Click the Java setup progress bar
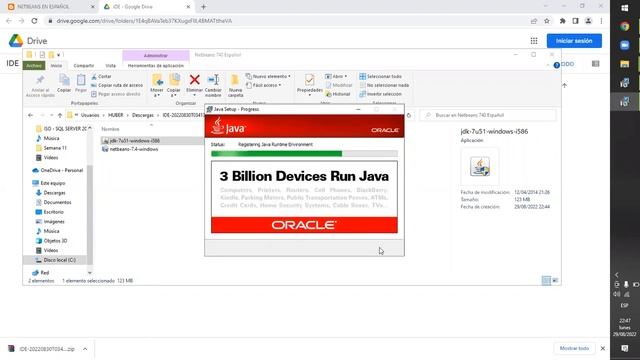The width and height of the screenshot is (640, 360). [304, 153]
